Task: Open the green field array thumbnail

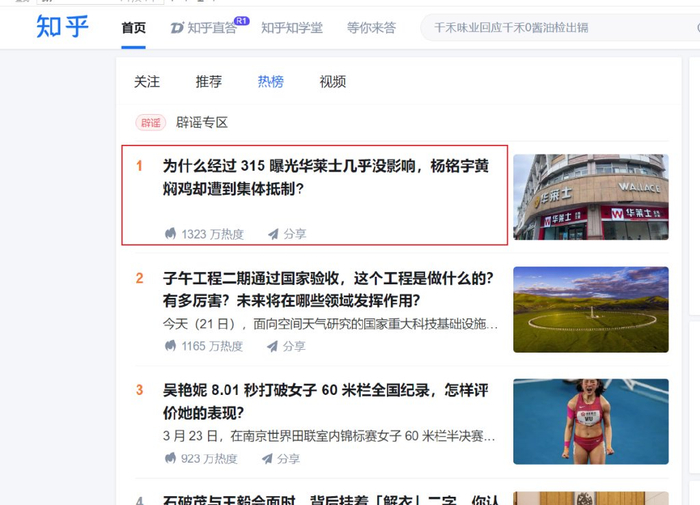Action: coord(591,309)
